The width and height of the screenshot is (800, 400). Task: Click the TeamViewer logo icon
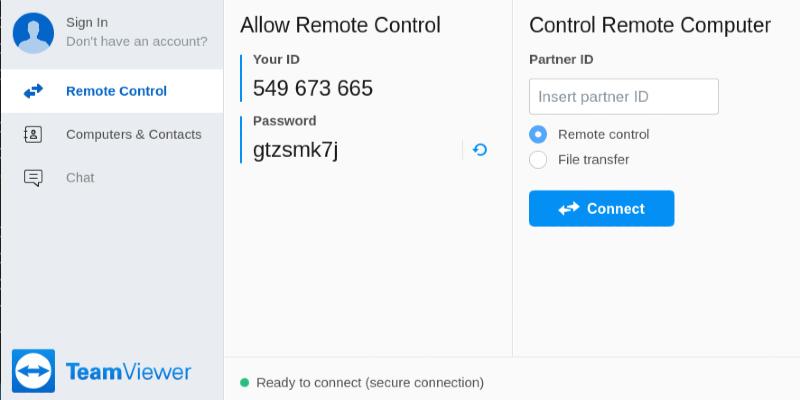34,372
